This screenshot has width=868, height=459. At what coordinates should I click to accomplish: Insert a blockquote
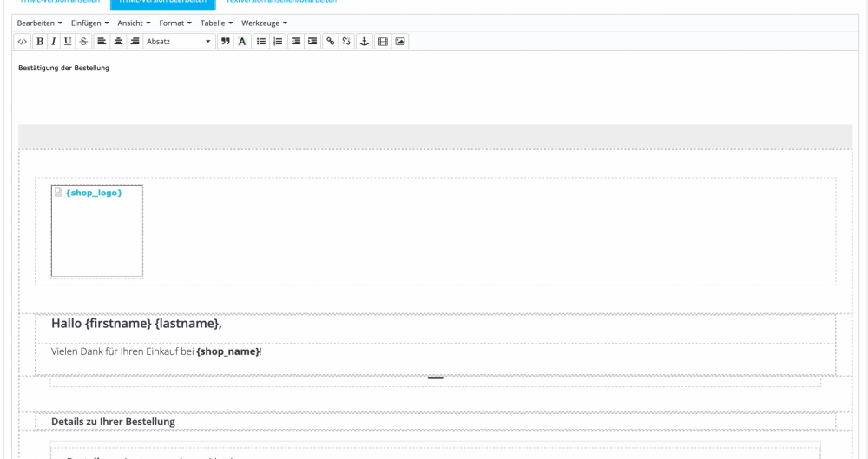226,42
